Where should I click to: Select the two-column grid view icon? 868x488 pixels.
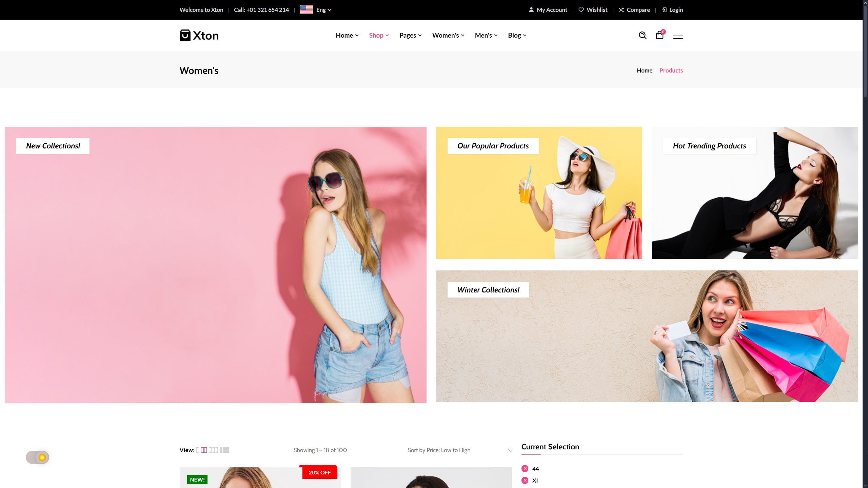point(204,450)
